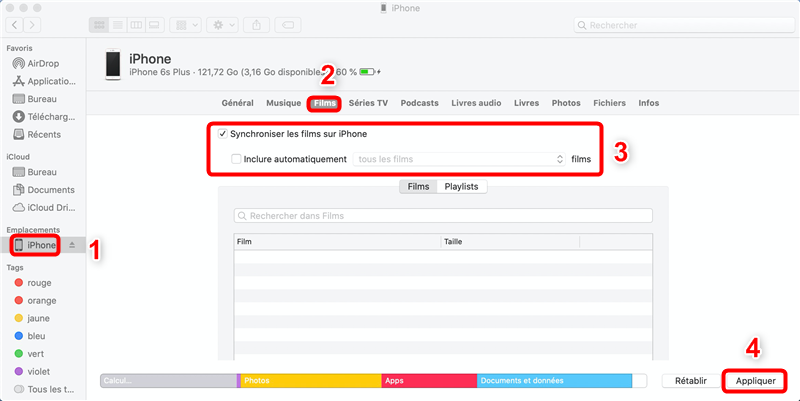Open the Films tab
The image size is (800, 401).
coord(324,103)
